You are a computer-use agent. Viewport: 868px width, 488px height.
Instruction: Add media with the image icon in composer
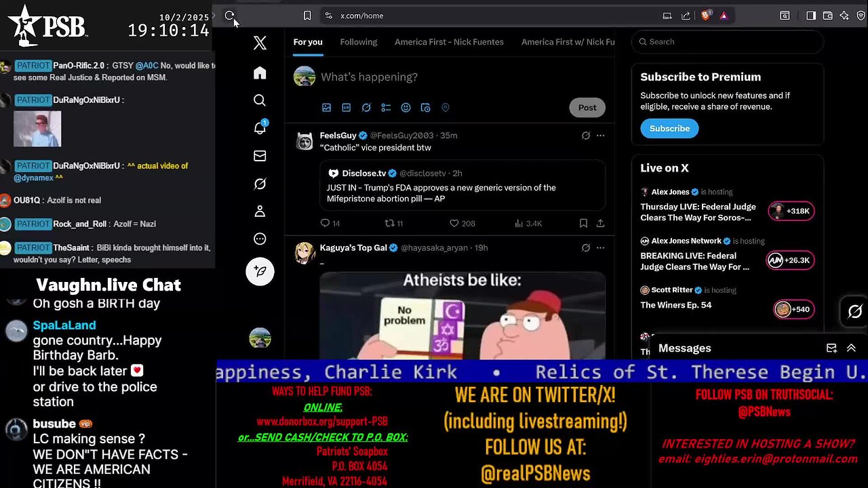[x=326, y=108]
